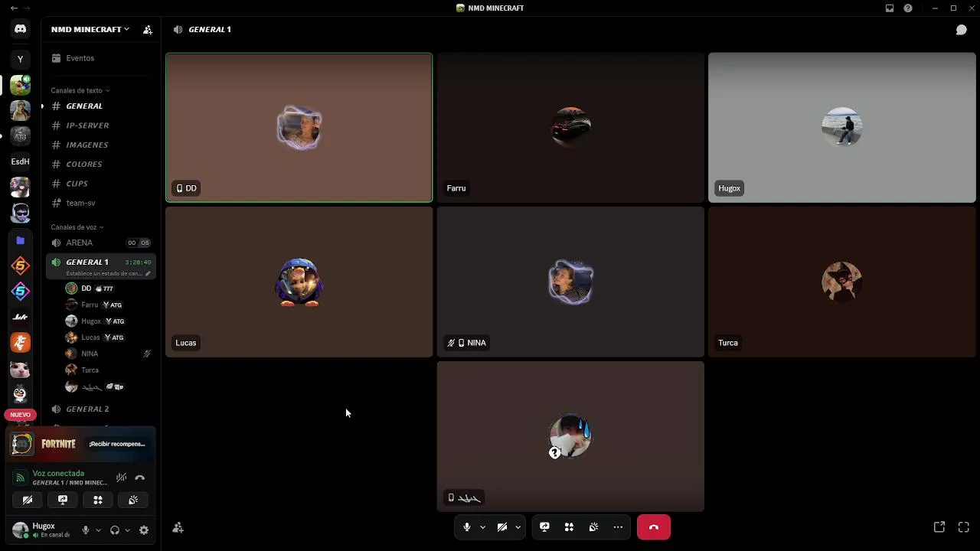Image resolution: width=980 pixels, height=551 pixels.
Task: Focus the NINA video tile
Action: 570,282
